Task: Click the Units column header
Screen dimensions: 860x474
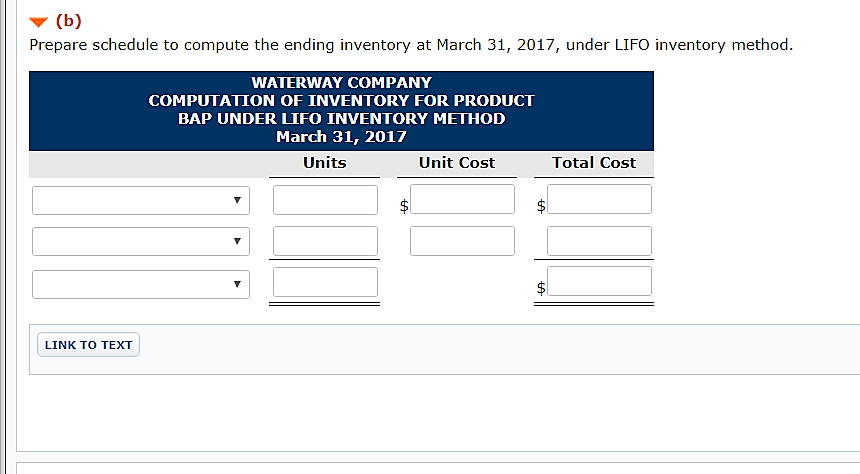Action: pos(324,163)
